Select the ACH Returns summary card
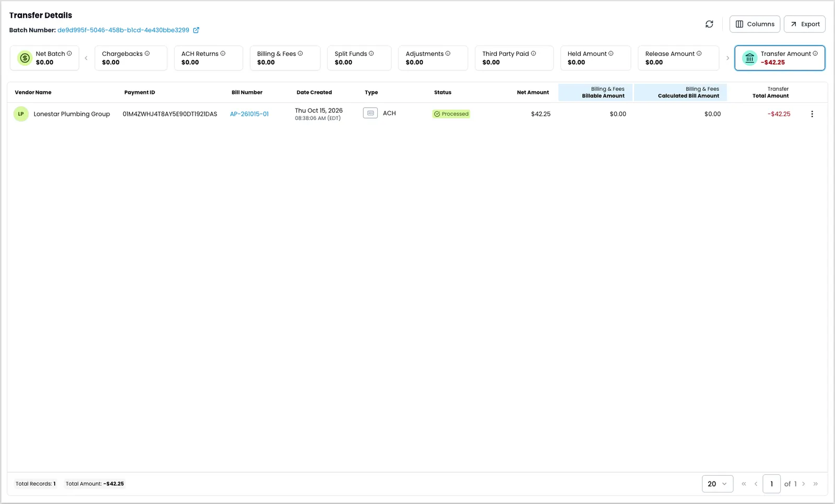 tap(209, 58)
